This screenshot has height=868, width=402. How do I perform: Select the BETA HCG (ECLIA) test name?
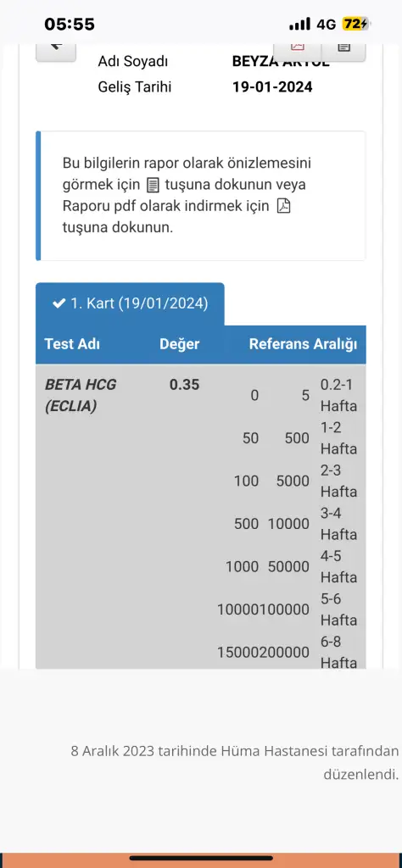coord(81,395)
